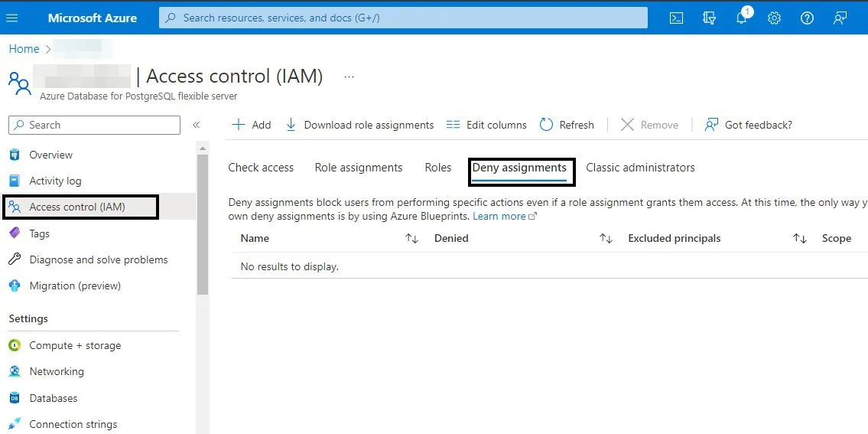The image size is (868, 434).
Task: Click the Databases DB icon
Action: point(15,398)
